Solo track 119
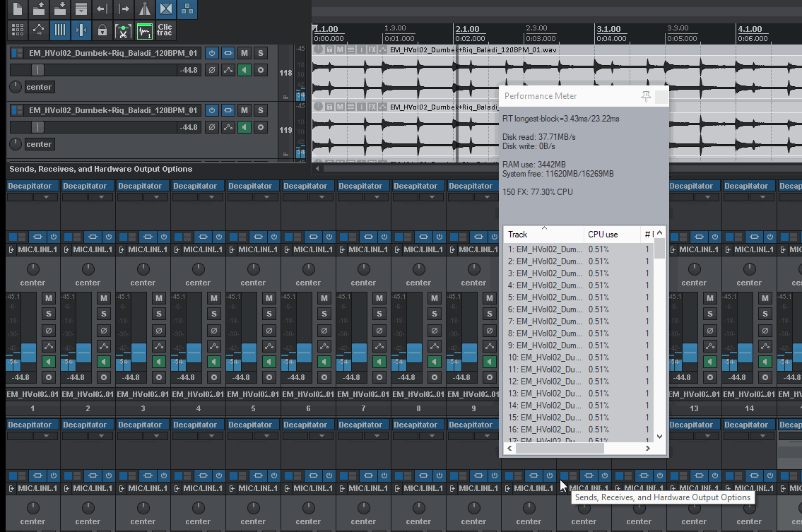Screen dimensions: 802x532 [261, 110]
